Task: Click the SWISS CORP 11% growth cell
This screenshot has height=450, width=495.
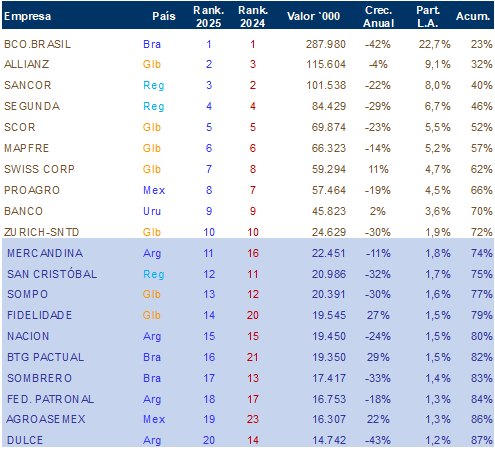Action: tap(378, 169)
